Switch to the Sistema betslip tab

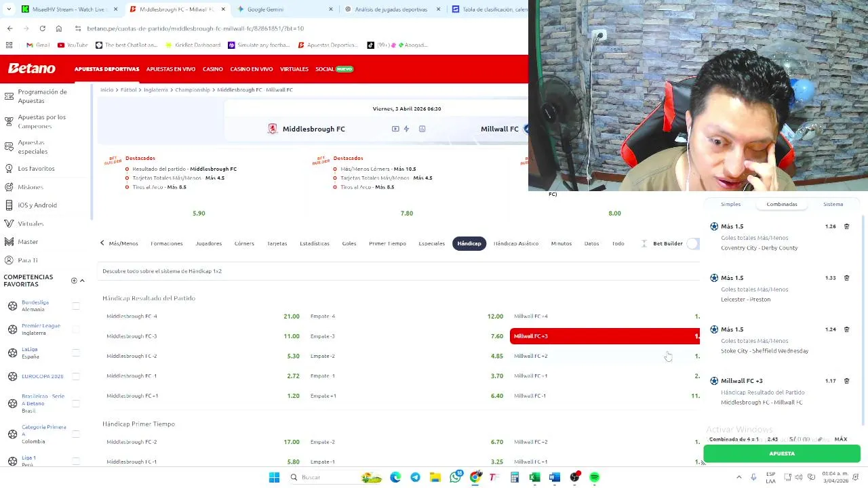833,204
